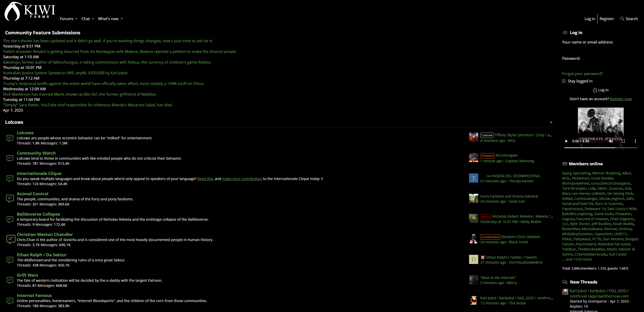Click Forgot your password link

point(582,73)
